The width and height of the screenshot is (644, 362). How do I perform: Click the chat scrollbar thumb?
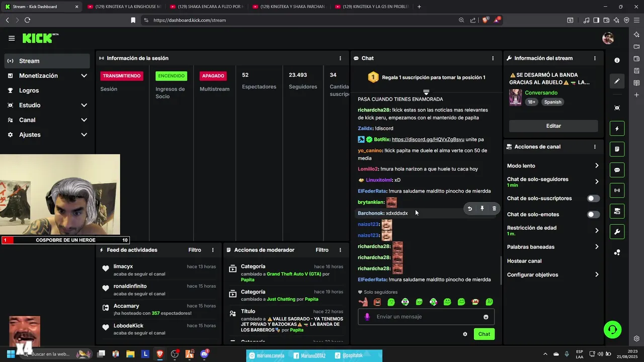pos(501,270)
